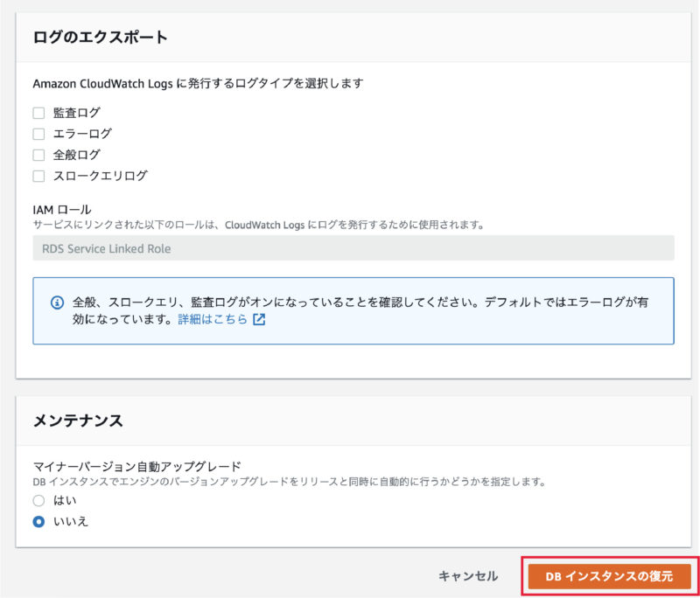This screenshot has height=598, width=700.
Task: Click the Amazon CloudWatch Logs description line
Action: point(199,84)
